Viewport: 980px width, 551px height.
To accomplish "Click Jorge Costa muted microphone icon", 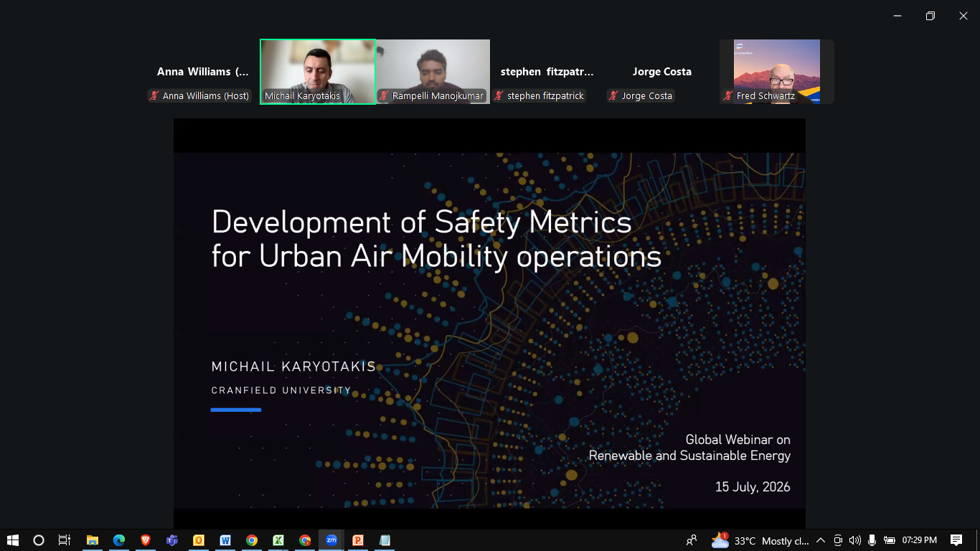I will (x=613, y=95).
